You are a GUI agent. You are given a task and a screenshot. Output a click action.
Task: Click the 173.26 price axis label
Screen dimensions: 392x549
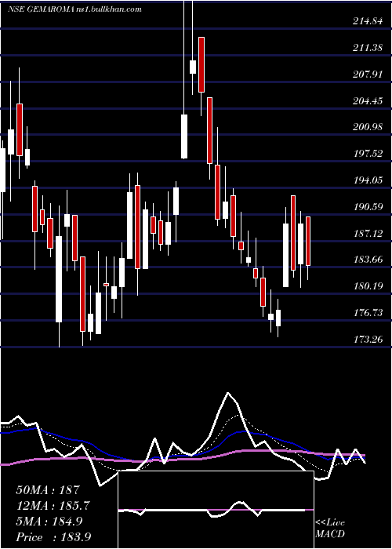pyautogui.click(x=368, y=340)
